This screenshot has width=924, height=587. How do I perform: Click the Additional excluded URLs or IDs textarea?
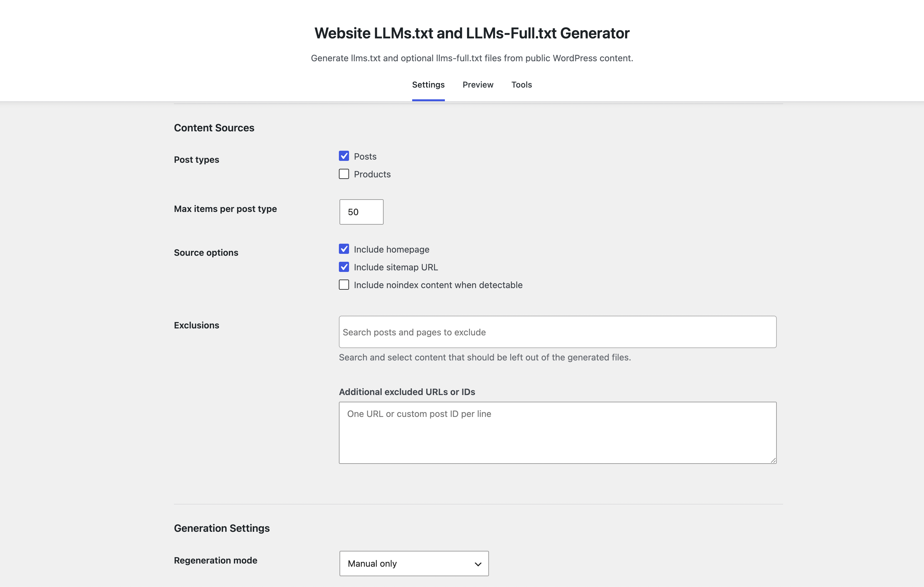[x=558, y=433]
